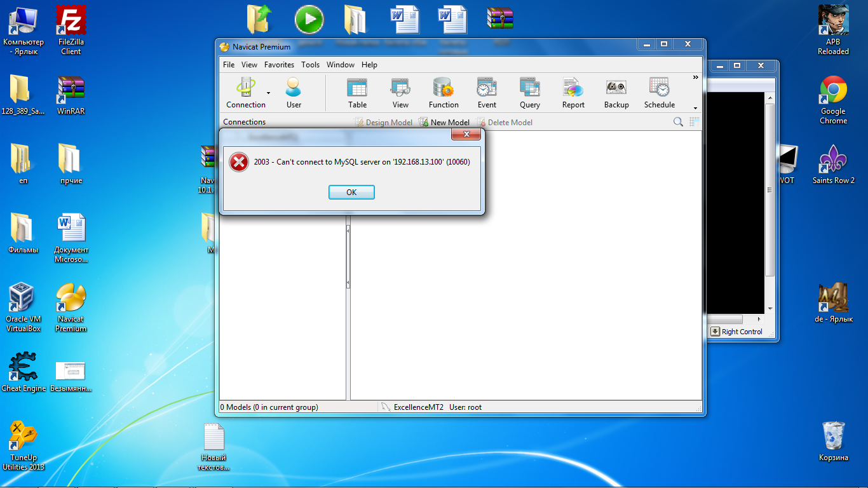The height and width of the screenshot is (488, 868).
Task: Select the "en" folder on the desktop
Action: coord(24,164)
